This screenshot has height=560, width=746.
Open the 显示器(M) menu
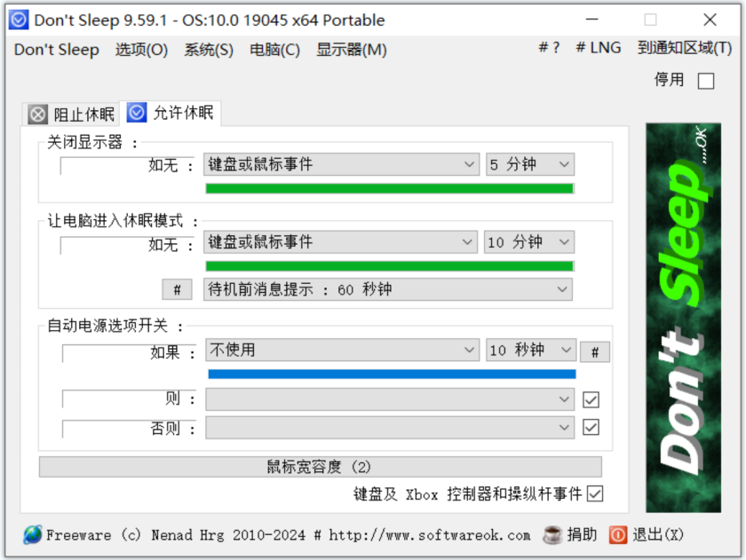point(351,50)
